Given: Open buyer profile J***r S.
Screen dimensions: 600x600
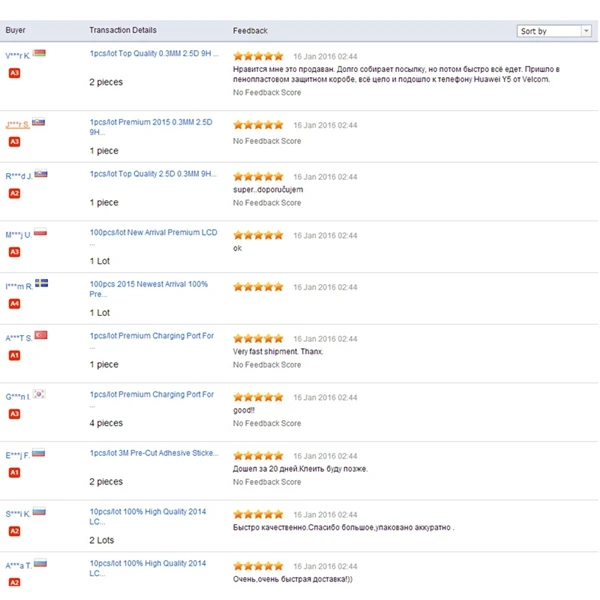Looking at the screenshot, I should point(17,124).
